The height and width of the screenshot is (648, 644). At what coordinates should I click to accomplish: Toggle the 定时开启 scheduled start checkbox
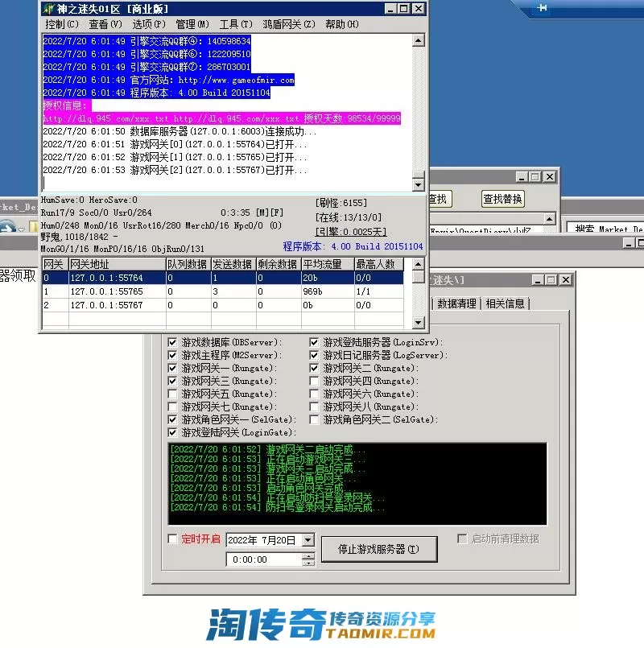172,539
